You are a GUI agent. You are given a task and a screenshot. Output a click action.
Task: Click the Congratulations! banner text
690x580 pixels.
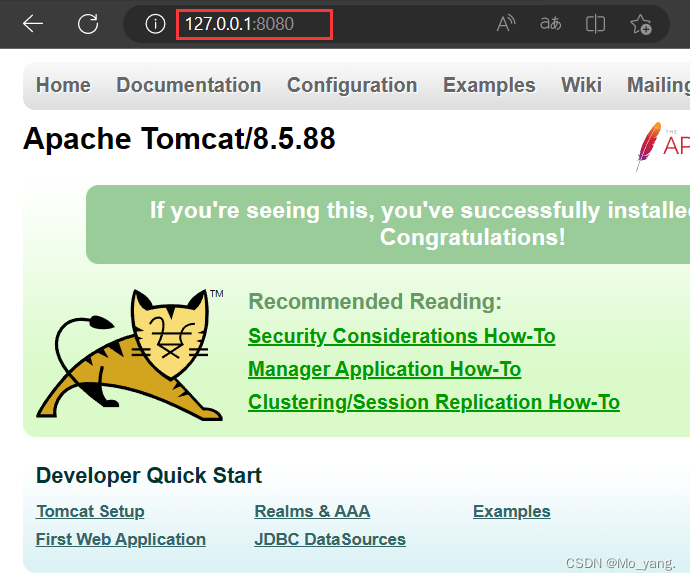pyautogui.click(x=473, y=237)
